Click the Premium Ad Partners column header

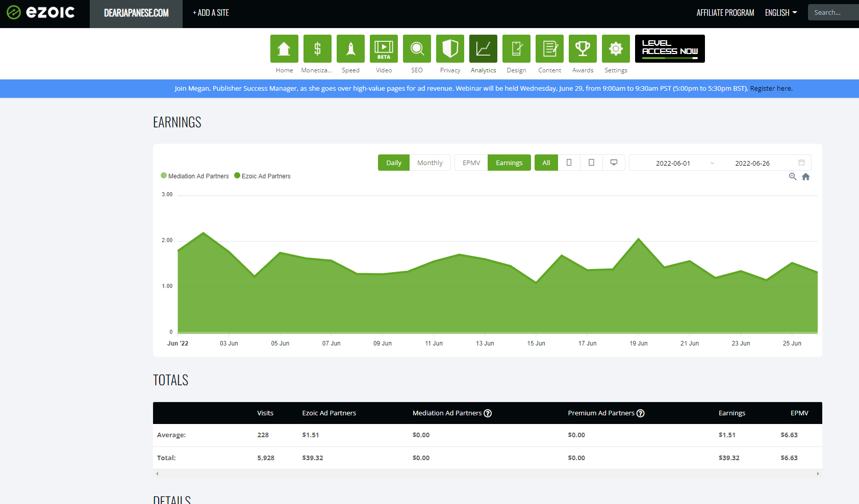point(601,413)
